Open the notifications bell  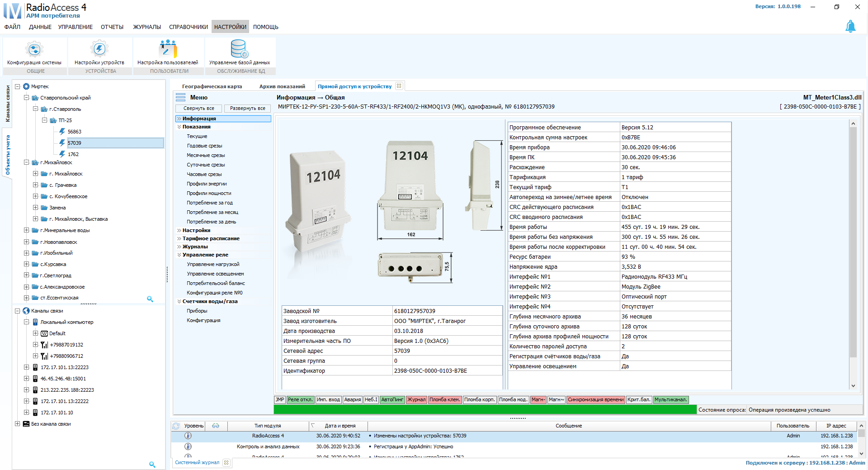pos(850,27)
